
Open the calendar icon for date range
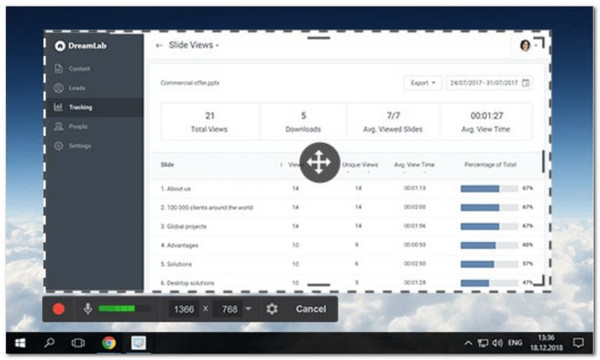click(x=526, y=83)
